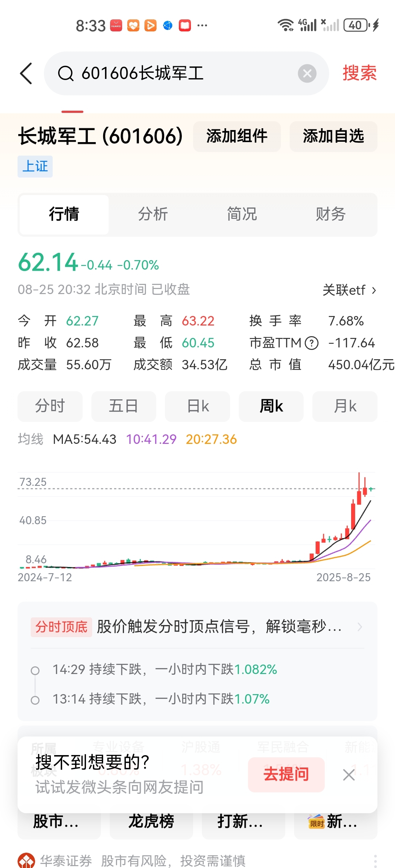Tap the 14:29 持续下跌 event row
Screen dimensions: 395x868
click(x=165, y=670)
